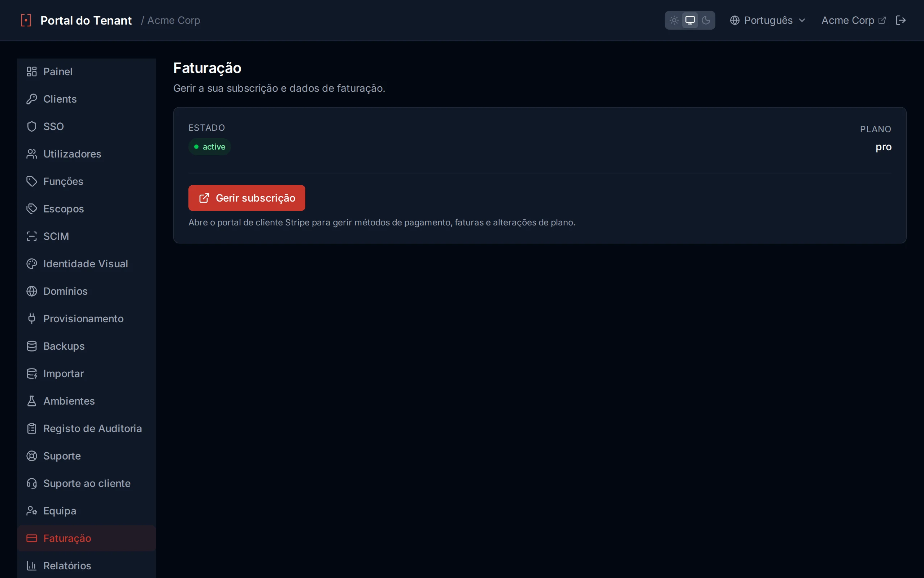Click the Equipa user-settings icon
This screenshot has width=924, height=578.
coord(32,511)
